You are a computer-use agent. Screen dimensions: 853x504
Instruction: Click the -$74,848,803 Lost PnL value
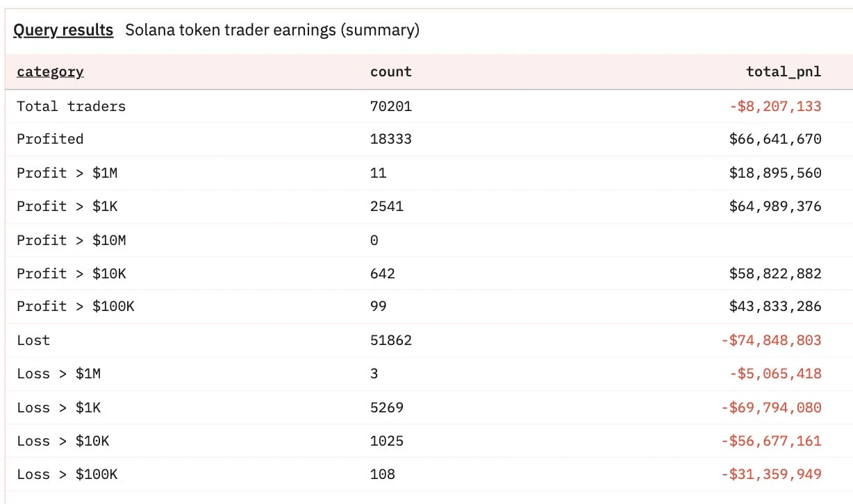point(771,340)
